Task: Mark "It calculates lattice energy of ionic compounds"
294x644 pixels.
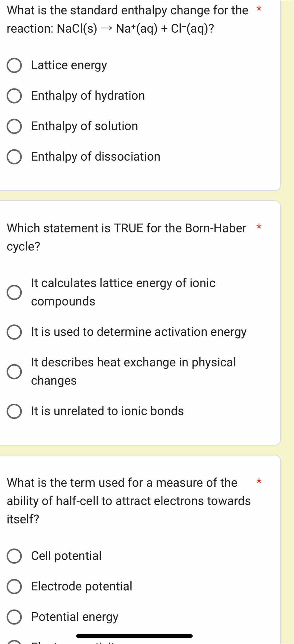Action: (x=123, y=292)
